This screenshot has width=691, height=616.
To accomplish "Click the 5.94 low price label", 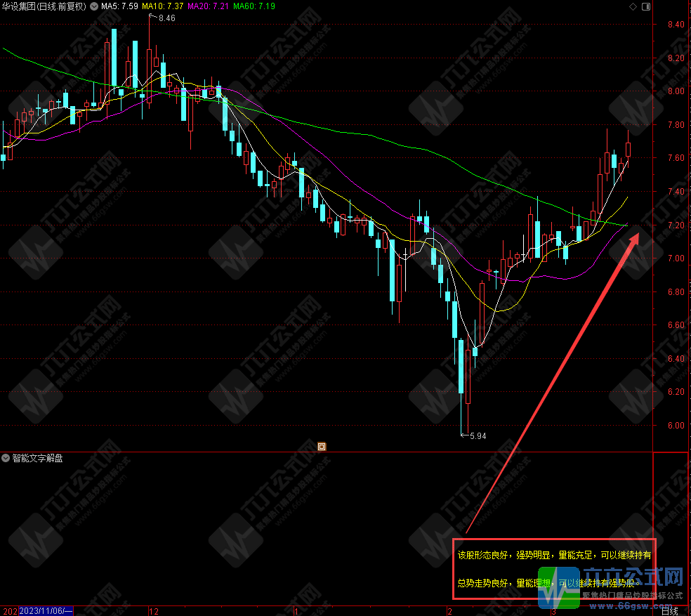I will 478,436.
